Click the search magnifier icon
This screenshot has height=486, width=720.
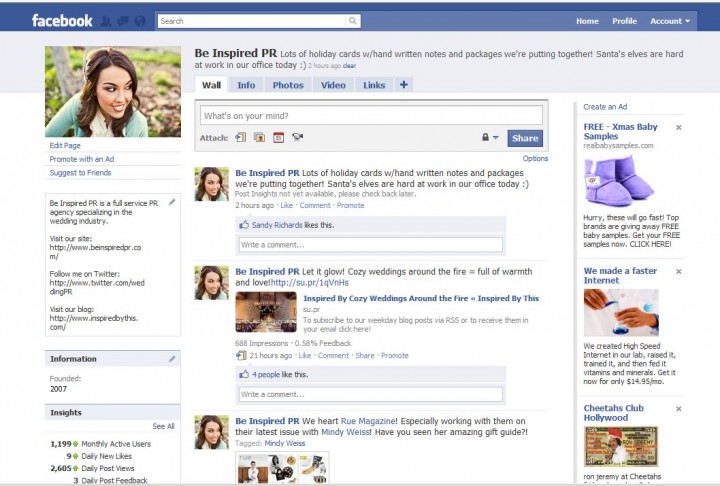pyautogui.click(x=353, y=21)
